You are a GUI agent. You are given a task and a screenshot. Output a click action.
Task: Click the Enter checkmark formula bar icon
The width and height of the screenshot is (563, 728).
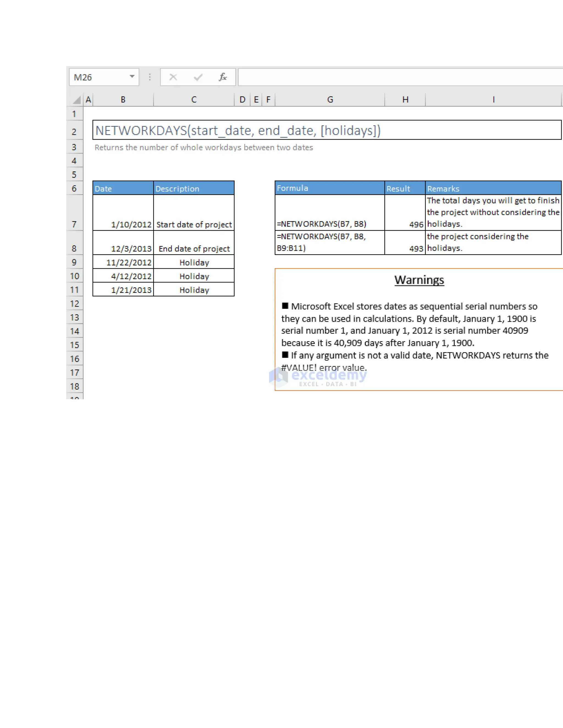coord(198,77)
